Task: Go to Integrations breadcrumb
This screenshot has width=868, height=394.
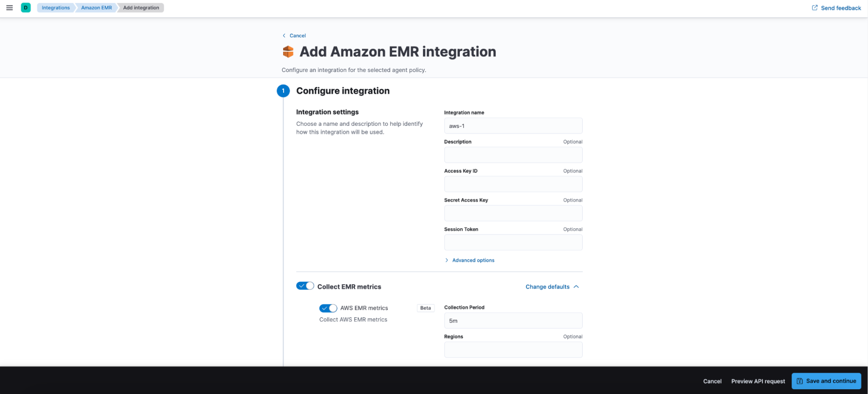Action: [56, 8]
